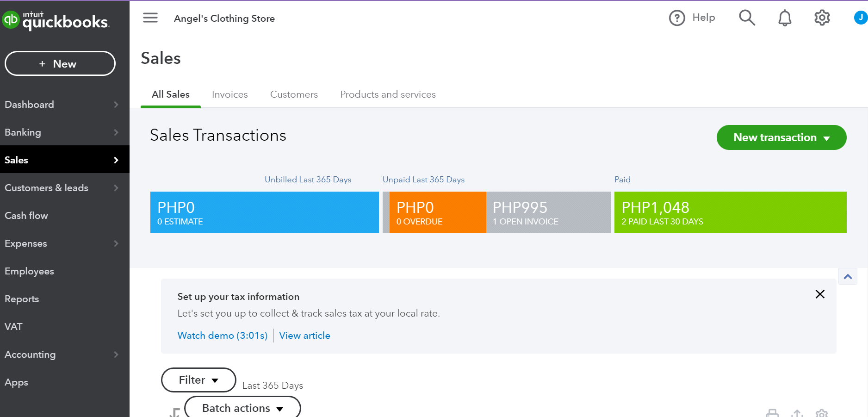Switch to the Customers tab

click(x=294, y=94)
